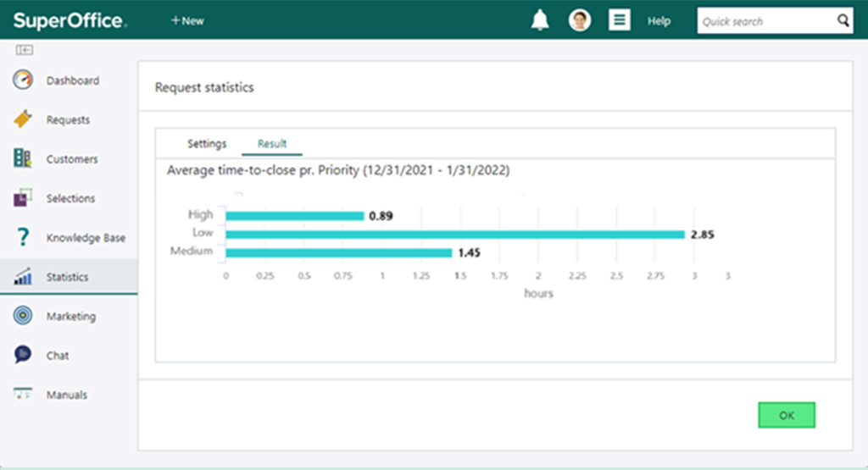Collapse the sidebar navigation
868x470 pixels.
[24, 50]
